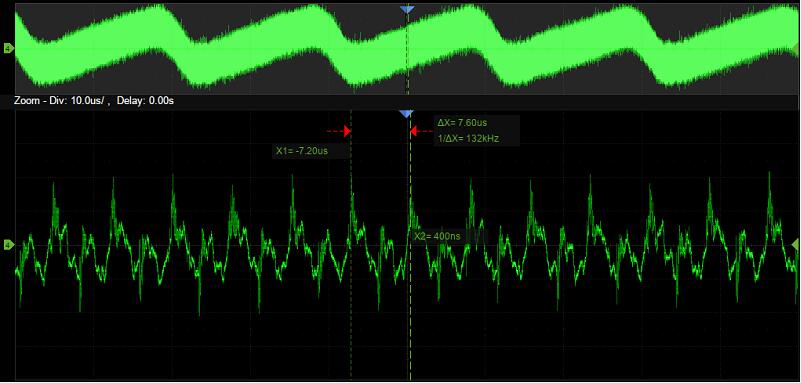Select the blue trigger position marker in overview
The image size is (801, 383).
click(x=407, y=9)
